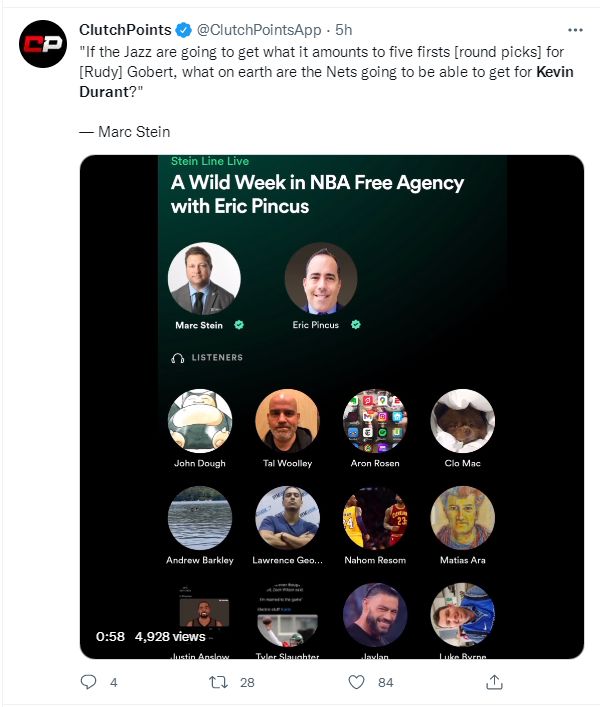
Task: Select listener Clo Mac's avatar
Action: tap(462, 421)
